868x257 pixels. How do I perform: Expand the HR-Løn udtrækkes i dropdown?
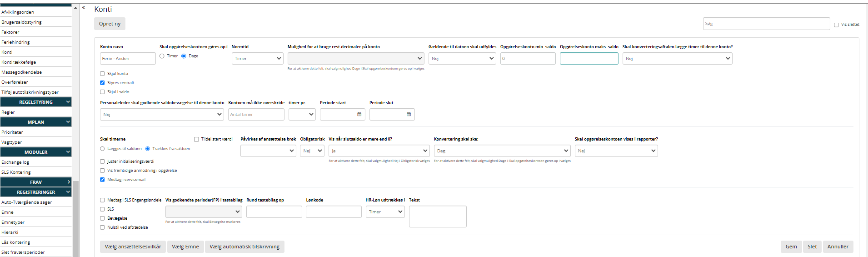[x=385, y=212]
